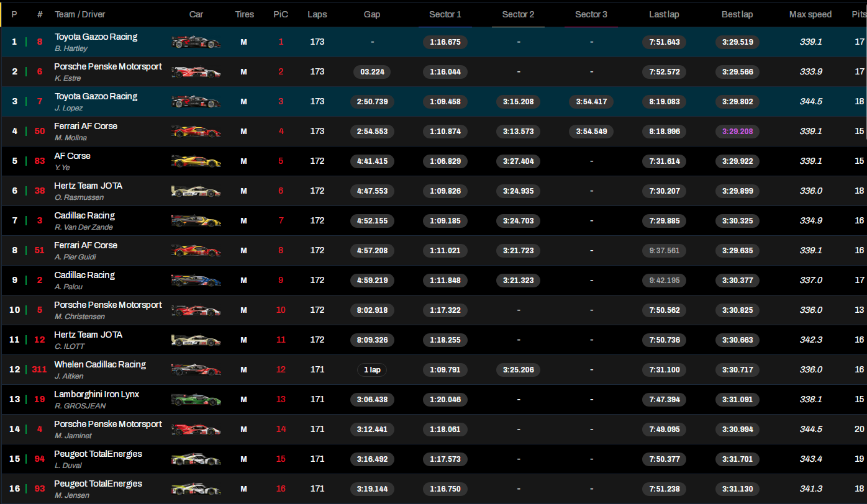This screenshot has height=504, width=867.
Task: Click the Peugeot car image for L. Duval
Action: click(x=196, y=459)
